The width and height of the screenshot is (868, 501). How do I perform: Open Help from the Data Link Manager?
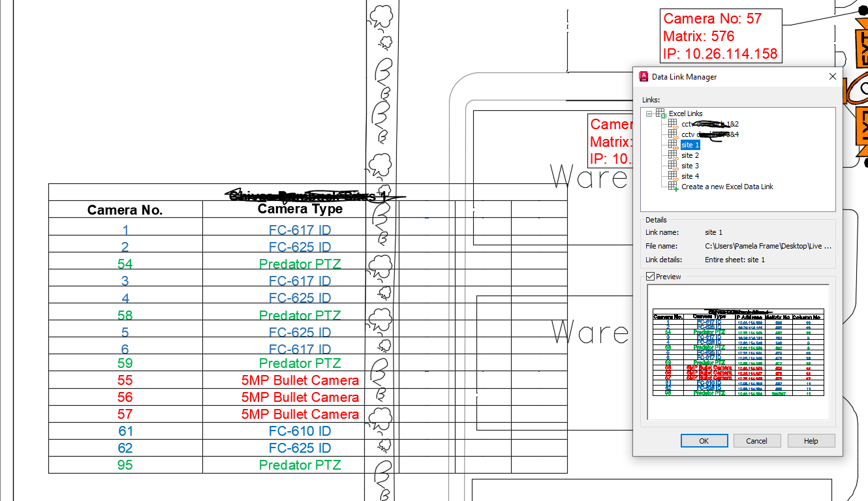811,440
